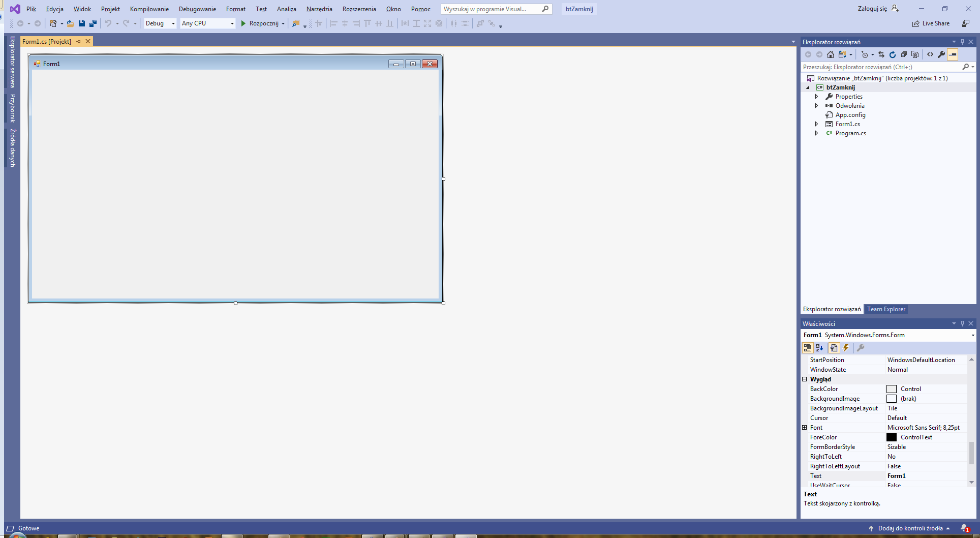The width and height of the screenshot is (980, 538).
Task: Expand the Odwołania node
Action: pos(817,106)
